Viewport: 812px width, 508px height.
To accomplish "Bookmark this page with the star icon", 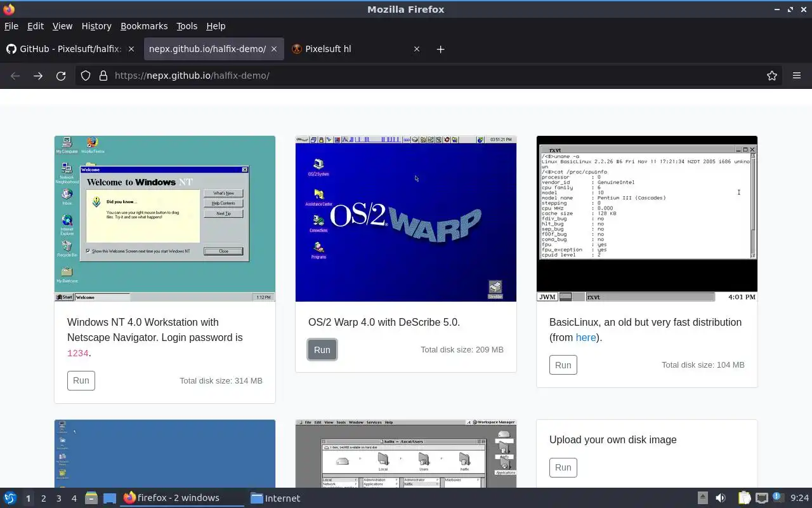I will click(x=772, y=76).
